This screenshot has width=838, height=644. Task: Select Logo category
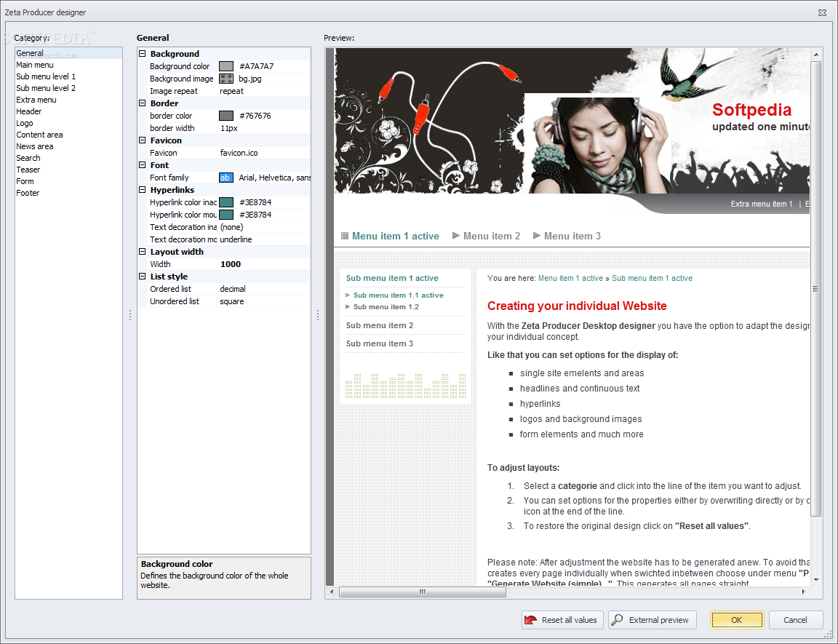pos(68,123)
